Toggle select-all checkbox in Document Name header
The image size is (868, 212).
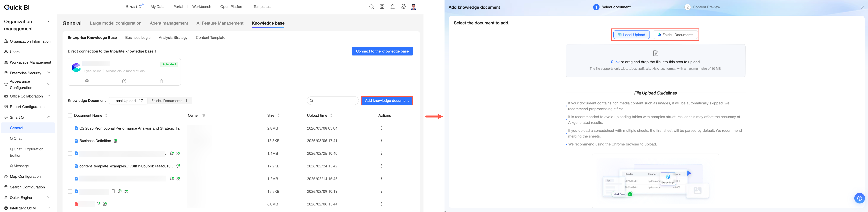[x=70, y=116]
